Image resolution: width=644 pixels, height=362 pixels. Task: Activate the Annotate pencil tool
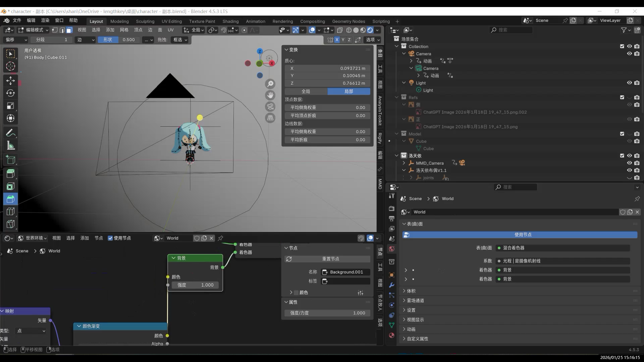tap(10, 133)
